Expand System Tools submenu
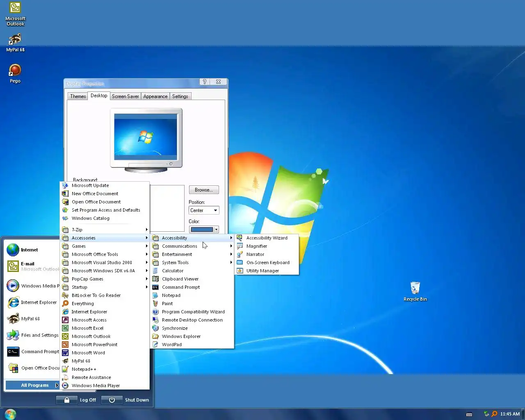 pyautogui.click(x=192, y=262)
